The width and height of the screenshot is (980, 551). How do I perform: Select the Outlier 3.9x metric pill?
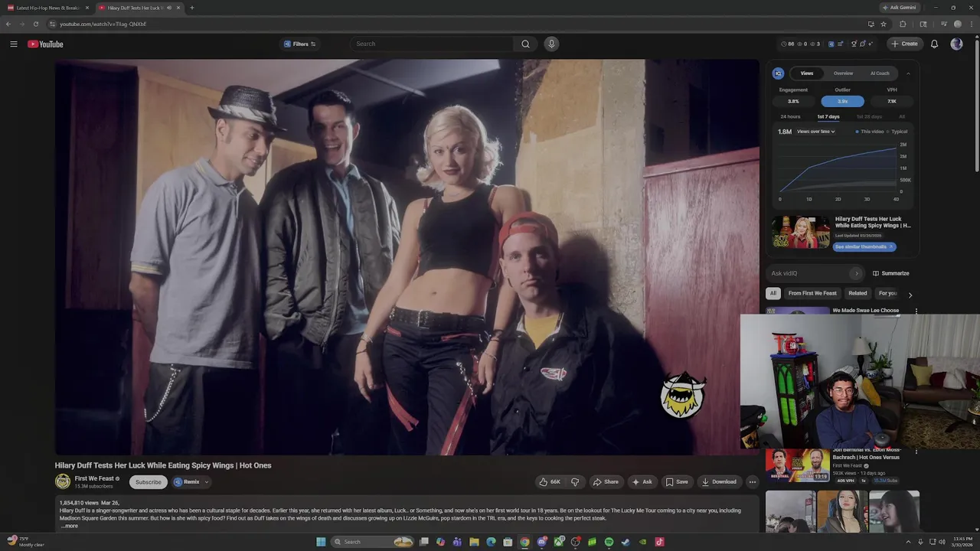(842, 101)
